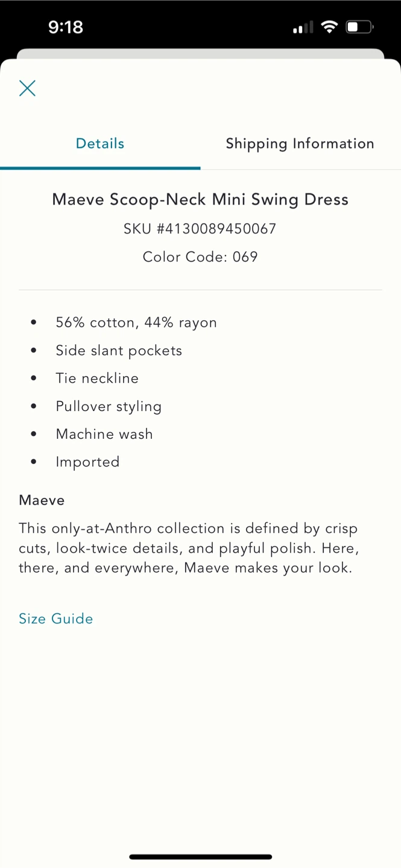This screenshot has height=868, width=401.
Task: Close the product details sheet
Action: pyautogui.click(x=27, y=88)
